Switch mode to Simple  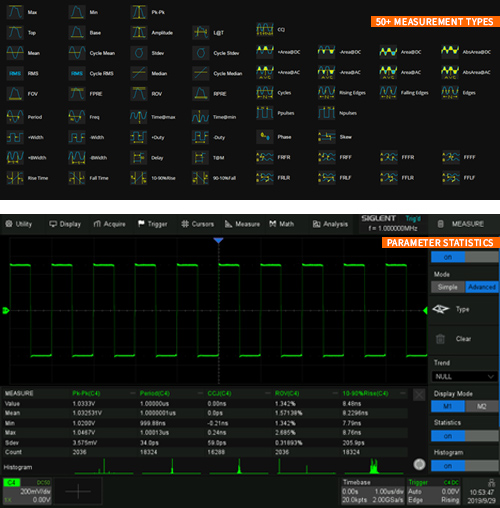[448, 287]
